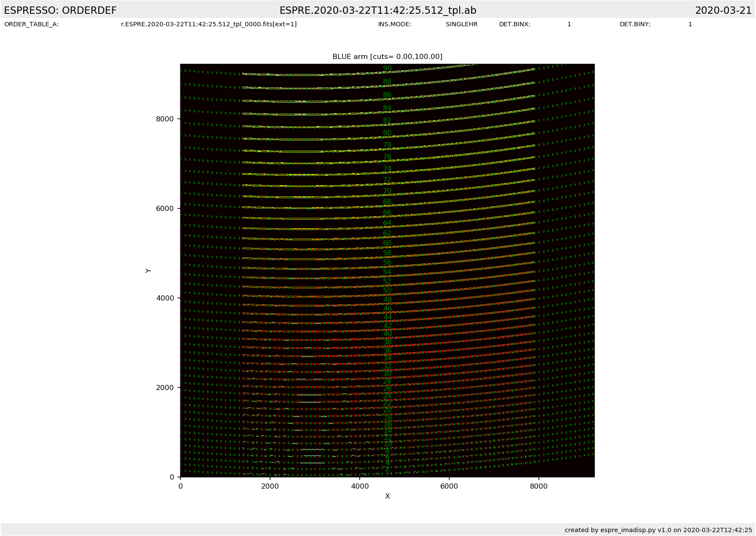Click the ESPRE.2020-03-22T11:42:25.512_tpl.ab title text
The width and height of the screenshot is (756, 536).
[378, 11]
